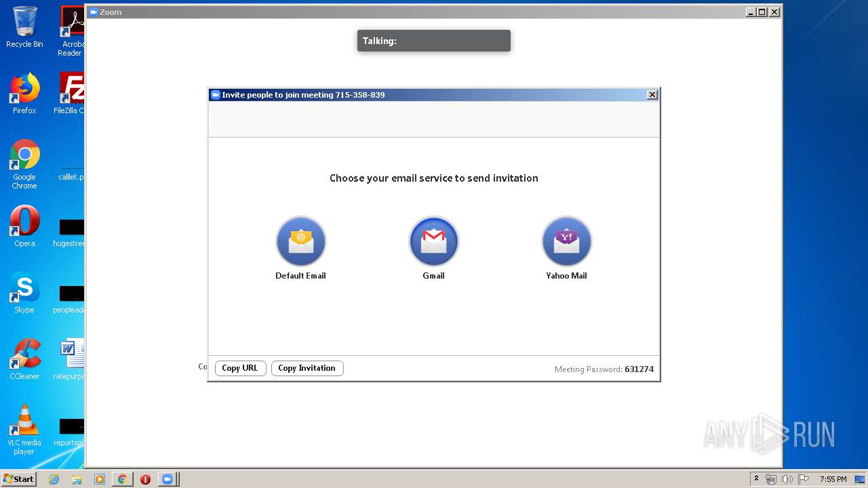Open the volume control tray icon

tap(787, 479)
